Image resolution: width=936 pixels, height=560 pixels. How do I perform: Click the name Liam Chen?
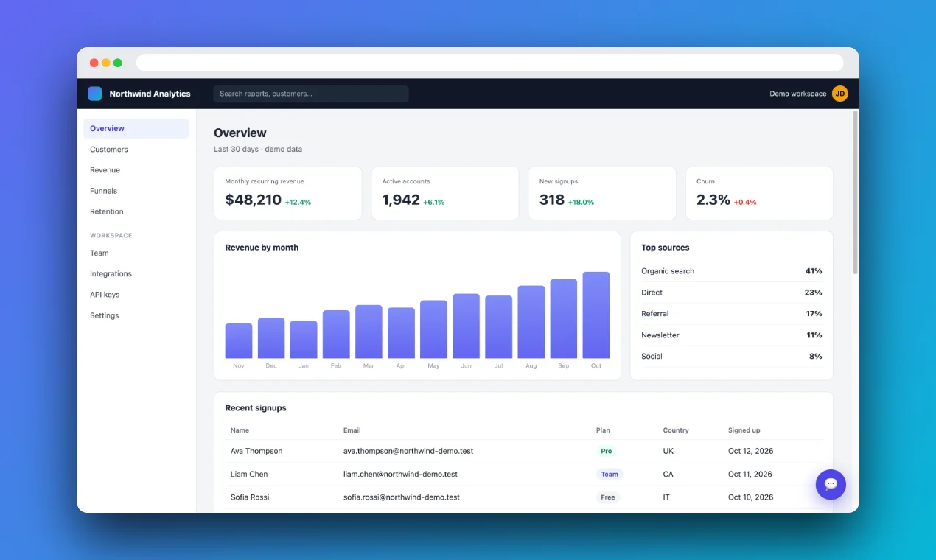(249, 474)
